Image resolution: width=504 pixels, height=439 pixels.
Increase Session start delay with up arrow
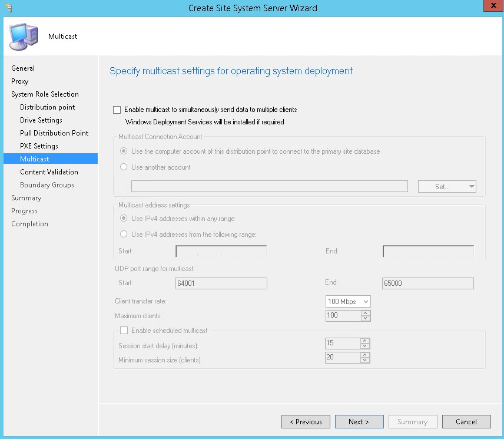[x=365, y=340]
